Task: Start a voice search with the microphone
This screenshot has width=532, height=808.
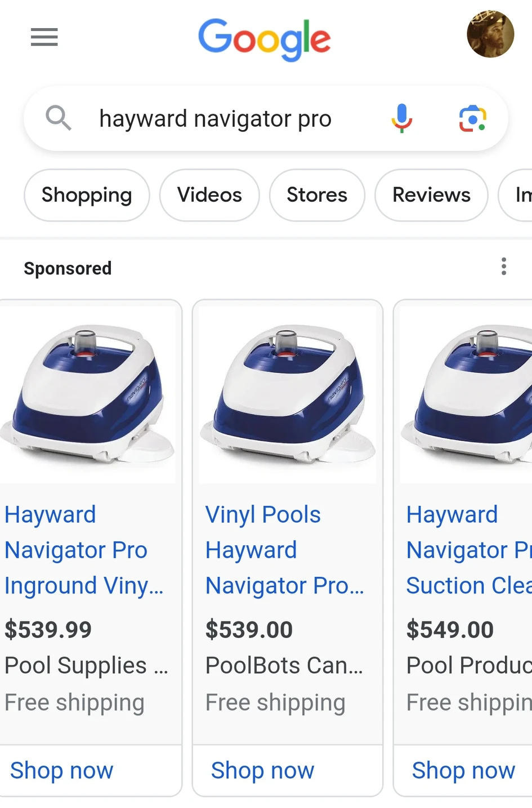Action: [401, 118]
